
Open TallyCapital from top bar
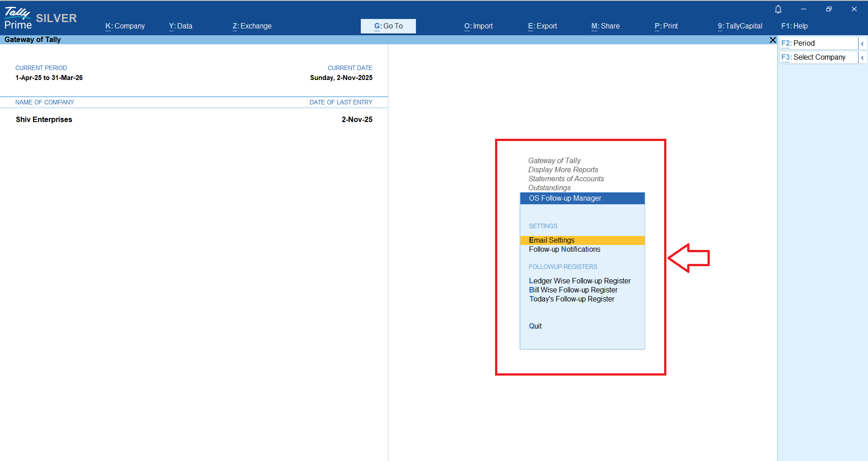coord(740,26)
